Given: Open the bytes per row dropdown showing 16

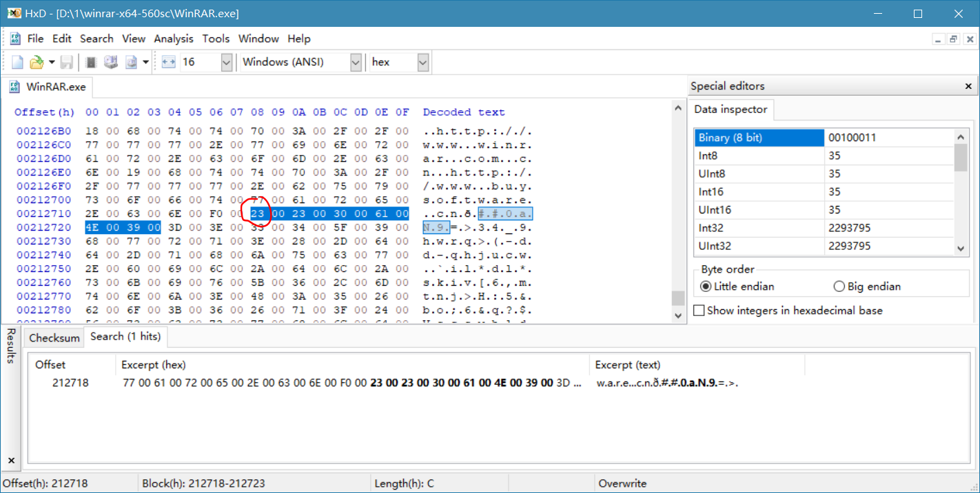Looking at the screenshot, I should click(227, 62).
